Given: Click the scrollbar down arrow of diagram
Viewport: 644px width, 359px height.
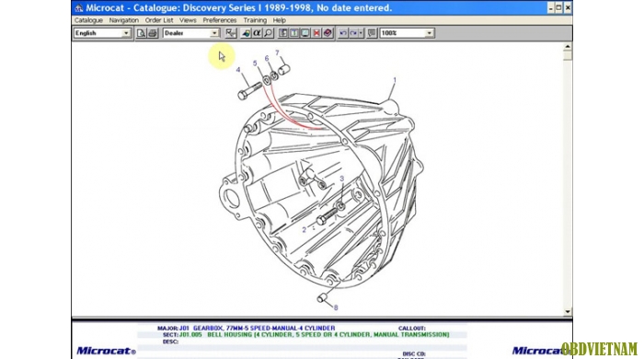Looking at the screenshot, I should click(568, 312).
